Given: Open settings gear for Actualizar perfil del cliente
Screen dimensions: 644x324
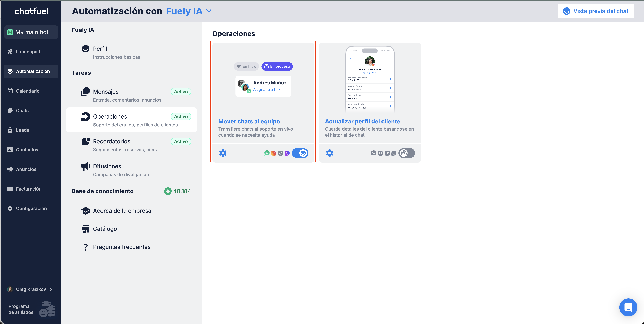Looking at the screenshot, I should pyautogui.click(x=330, y=153).
